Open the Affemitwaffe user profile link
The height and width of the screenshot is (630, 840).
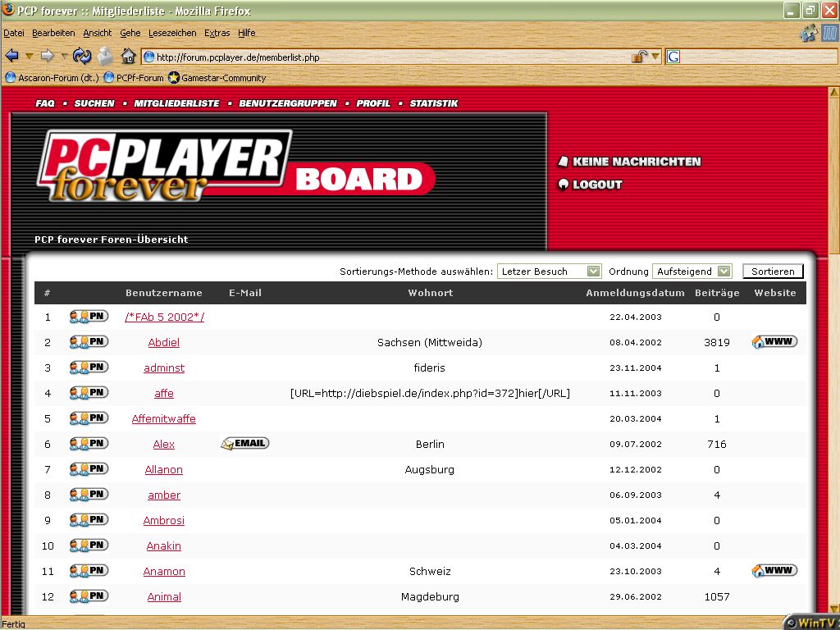[x=164, y=419]
